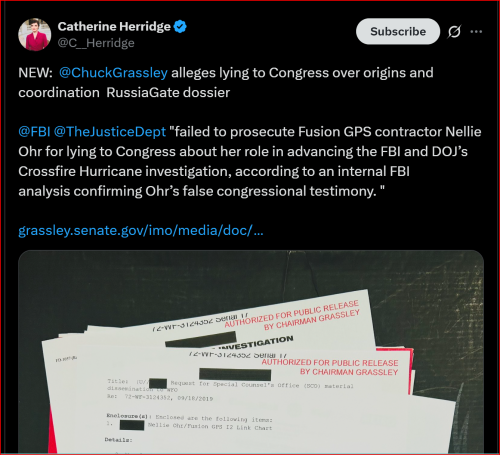Click the "Details:" label in the document
Image resolution: width=500 pixels, height=455 pixels.
[x=118, y=440]
